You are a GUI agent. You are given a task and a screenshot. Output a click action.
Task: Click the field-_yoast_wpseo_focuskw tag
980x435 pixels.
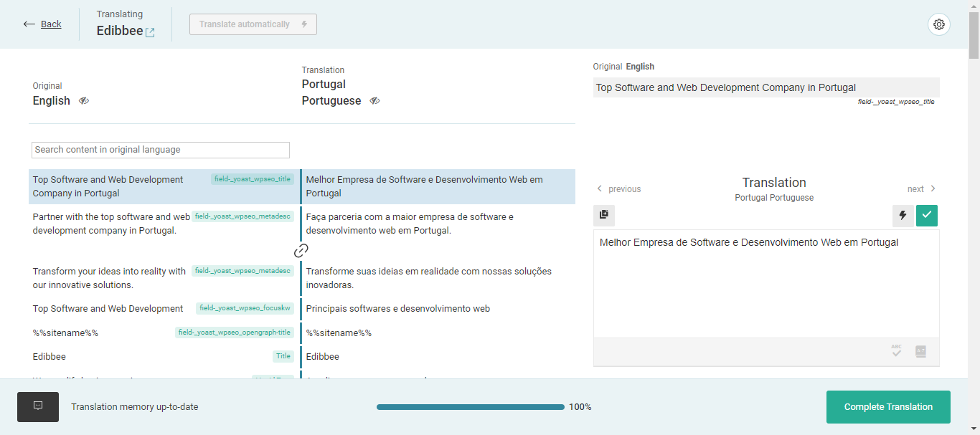pos(245,308)
